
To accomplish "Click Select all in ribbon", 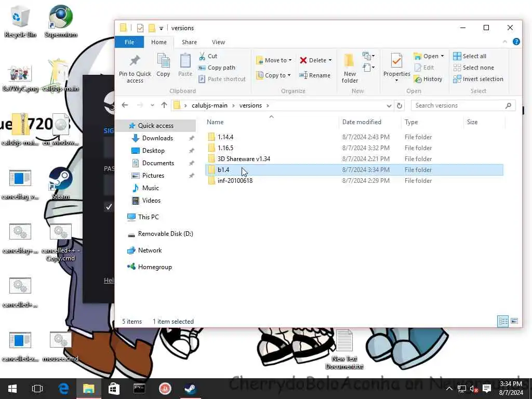I will tap(470, 56).
